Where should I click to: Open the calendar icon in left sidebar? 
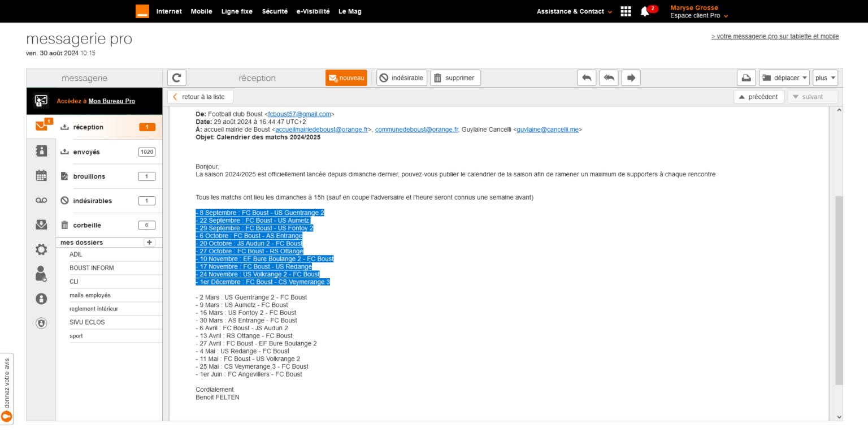(41, 176)
